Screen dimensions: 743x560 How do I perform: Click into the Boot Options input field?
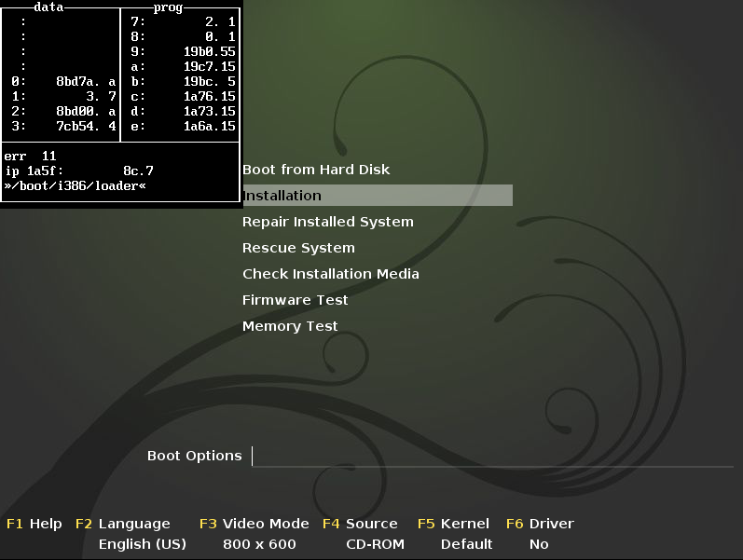point(491,456)
